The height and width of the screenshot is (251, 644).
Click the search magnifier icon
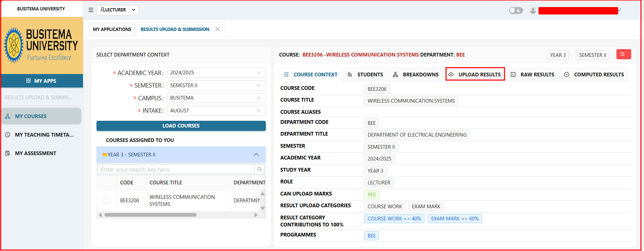click(259, 169)
